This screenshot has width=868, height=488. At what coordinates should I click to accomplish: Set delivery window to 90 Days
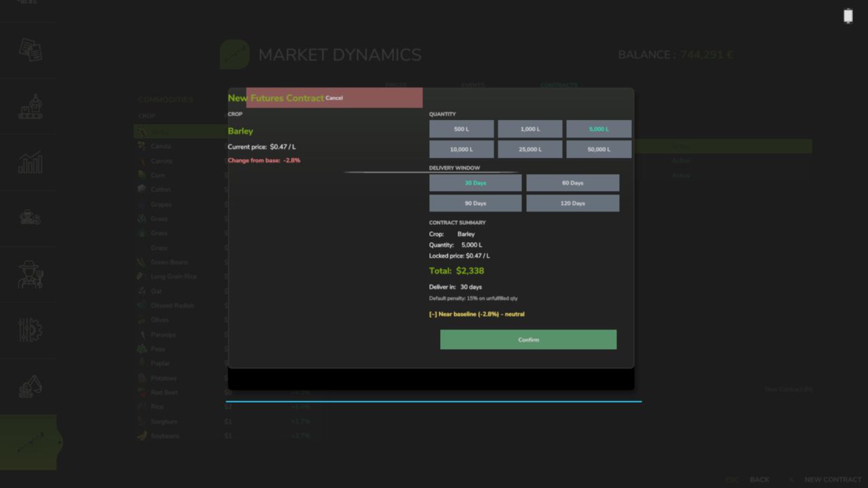click(x=475, y=203)
